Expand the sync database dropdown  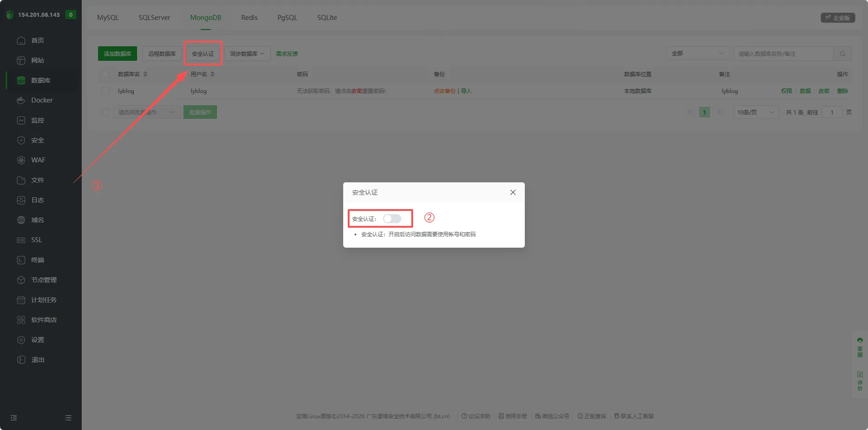[247, 54]
